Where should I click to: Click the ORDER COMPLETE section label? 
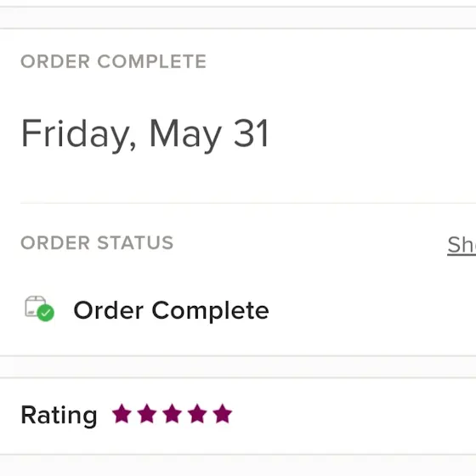pyautogui.click(x=114, y=61)
